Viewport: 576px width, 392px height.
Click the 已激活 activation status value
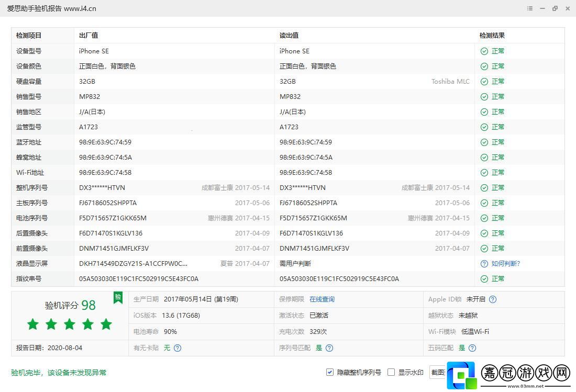click(319, 315)
